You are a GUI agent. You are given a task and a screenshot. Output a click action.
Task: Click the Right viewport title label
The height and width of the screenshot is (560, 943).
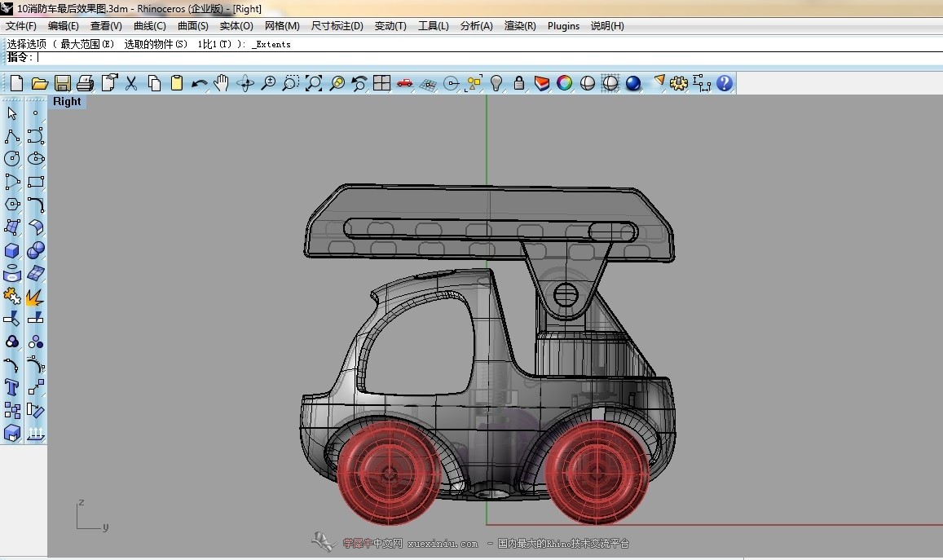click(67, 102)
